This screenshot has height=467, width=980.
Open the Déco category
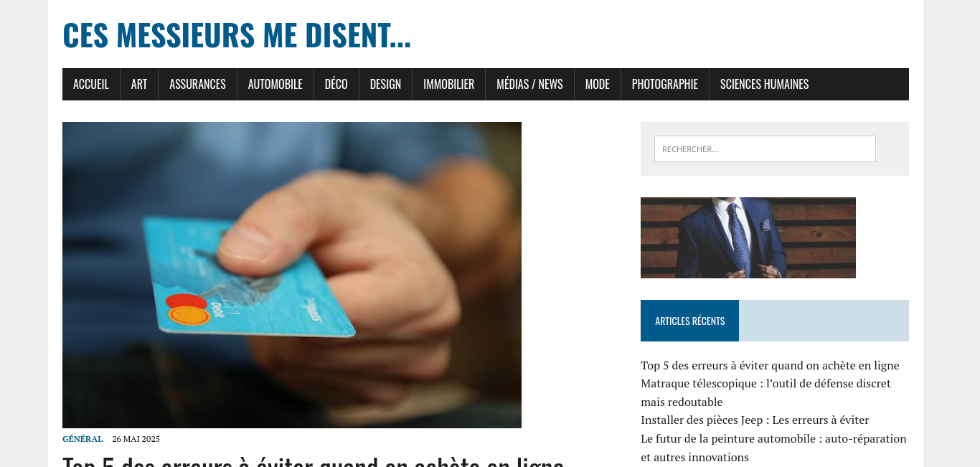coord(336,84)
